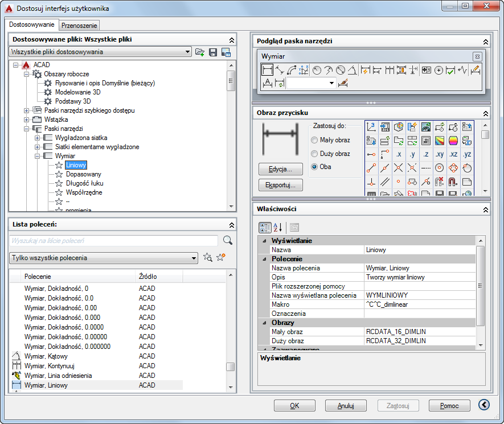The height and width of the screenshot is (424, 504).
Task: Click the search magnifier in command list
Action: coord(228,240)
